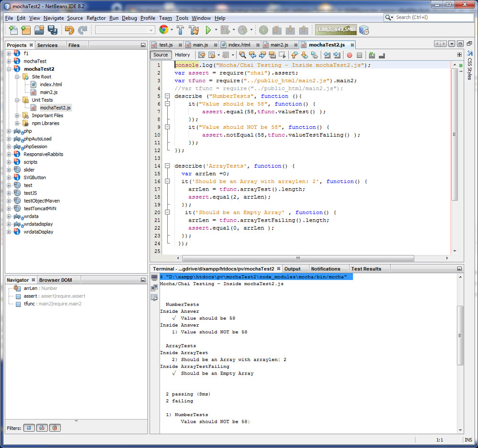Viewport: 478px width, 448px height.
Task: Click Shift Line Right icon
Action: [337, 55]
